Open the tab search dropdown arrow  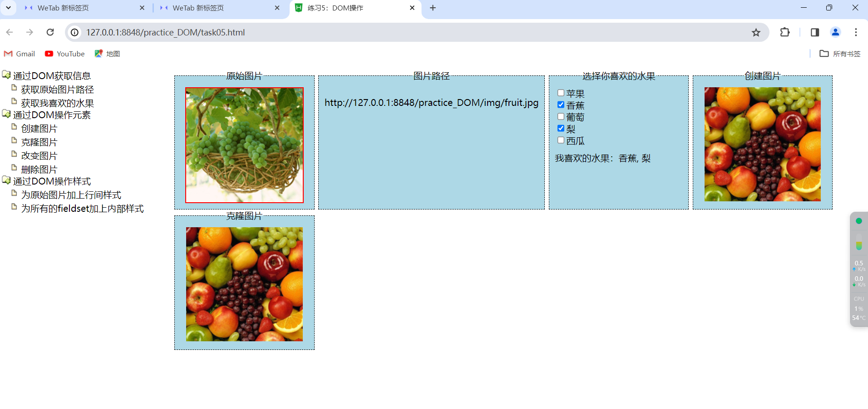point(8,8)
